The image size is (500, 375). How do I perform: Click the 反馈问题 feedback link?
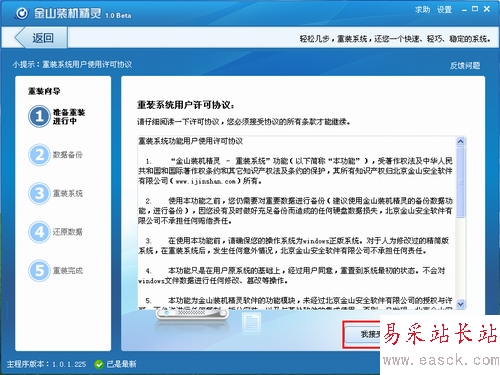click(465, 65)
